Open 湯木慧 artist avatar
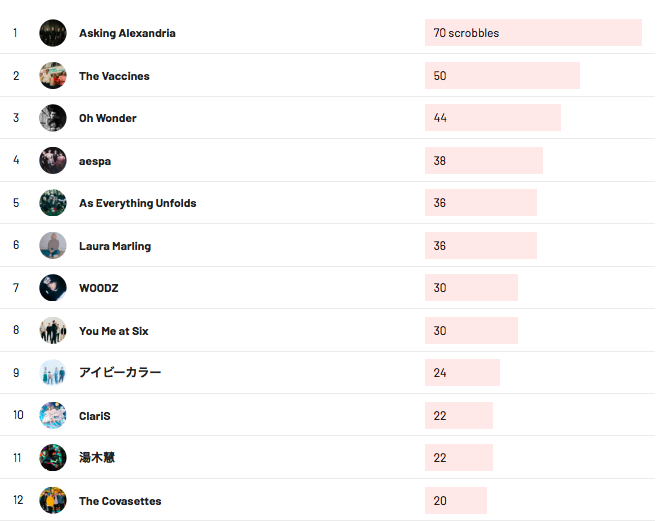The height and width of the screenshot is (521, 660). click(53, 457)
